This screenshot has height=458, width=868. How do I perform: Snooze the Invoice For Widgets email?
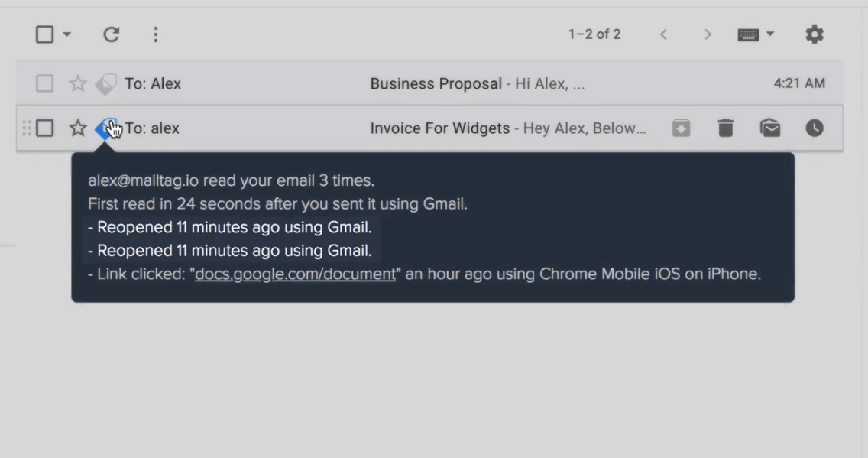(x=815, y=128)
